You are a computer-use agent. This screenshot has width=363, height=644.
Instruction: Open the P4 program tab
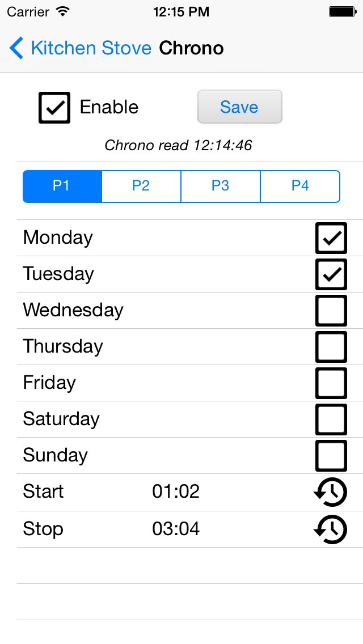(300, 187)
